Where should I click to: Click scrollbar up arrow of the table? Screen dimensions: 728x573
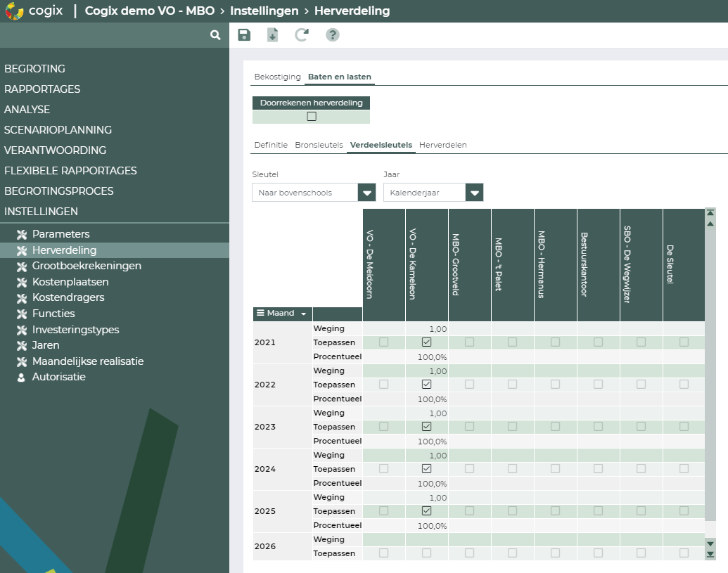(x=710, y=224)
